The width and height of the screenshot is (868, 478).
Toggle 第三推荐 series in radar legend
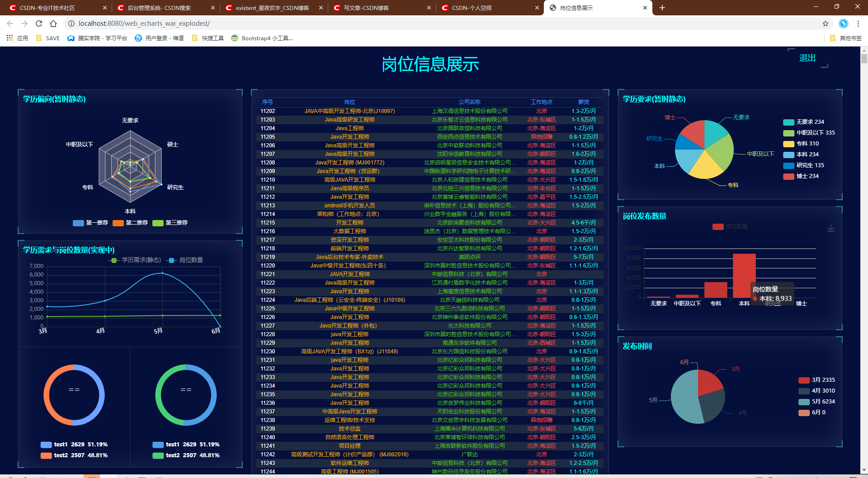click(170, 223)
